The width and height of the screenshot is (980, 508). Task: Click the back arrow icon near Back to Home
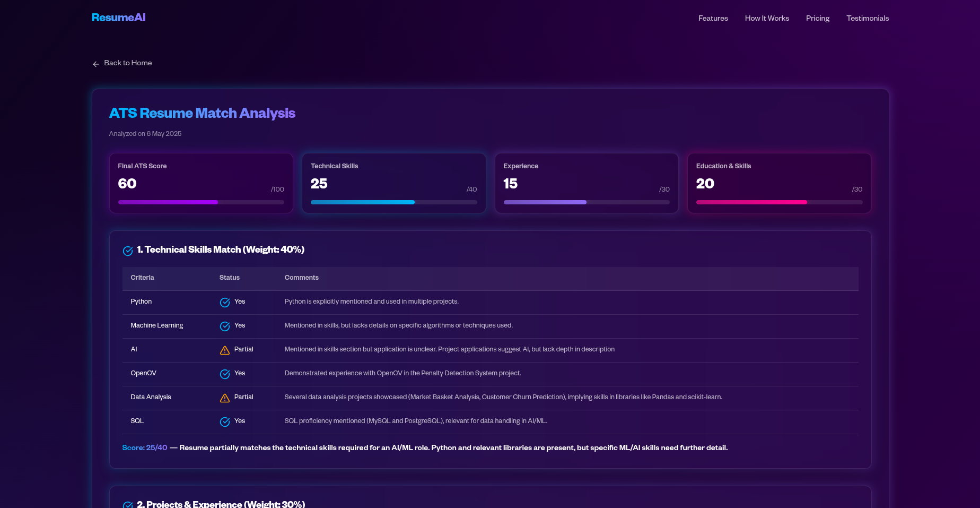95,64
